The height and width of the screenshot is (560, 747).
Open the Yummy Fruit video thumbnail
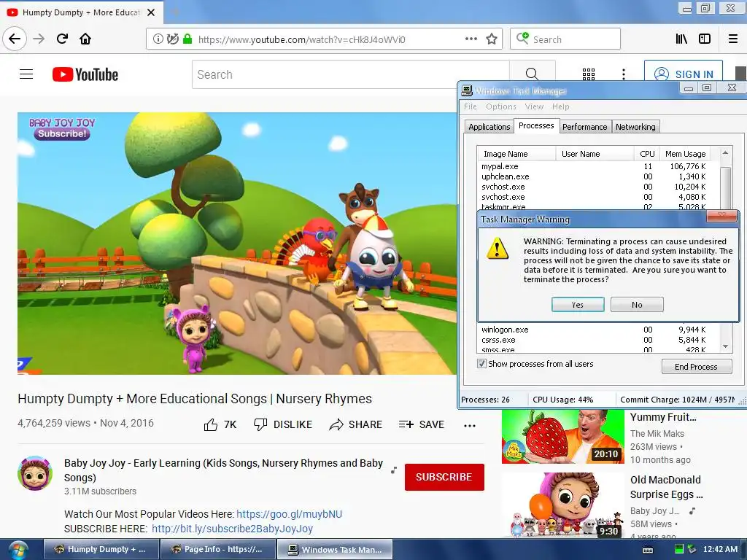tap(562, 436)
